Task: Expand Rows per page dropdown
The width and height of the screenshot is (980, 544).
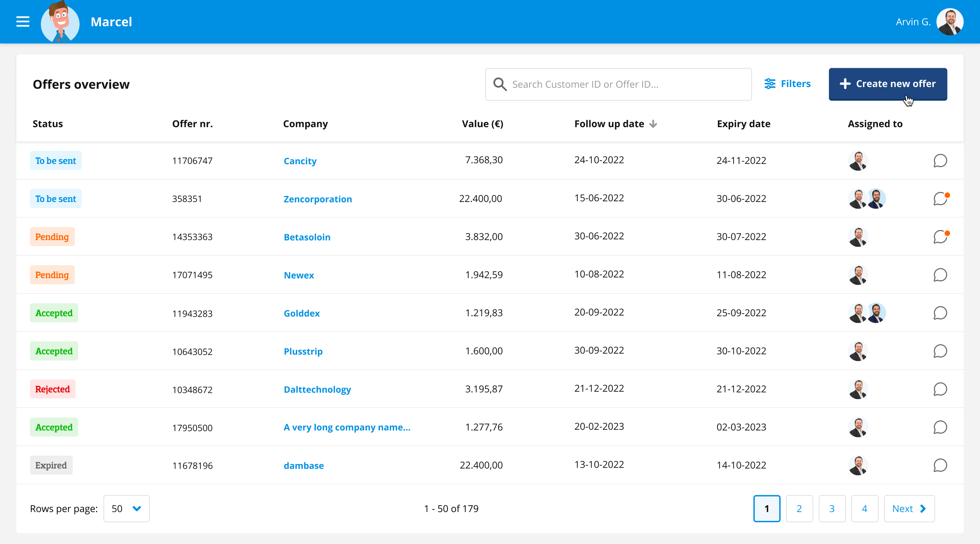Action: [126, 509]
